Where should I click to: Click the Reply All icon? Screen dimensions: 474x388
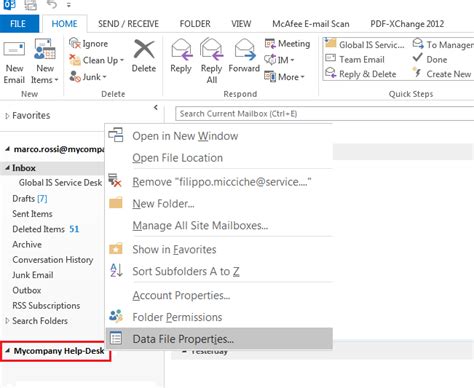coord(212,49)
